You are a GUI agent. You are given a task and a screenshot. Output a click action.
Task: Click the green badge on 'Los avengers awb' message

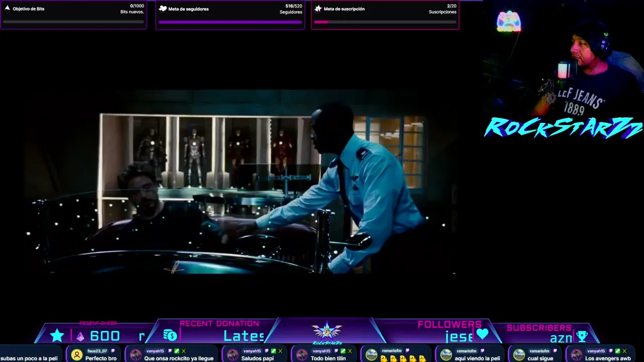click(x=618, y=351)
